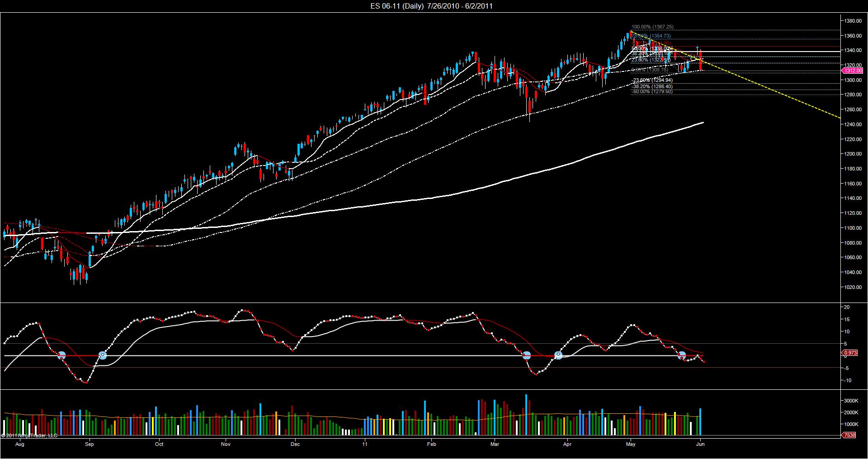868x459 pixels.
Task: Select the Mar label on the time axis
Action: 495,445
